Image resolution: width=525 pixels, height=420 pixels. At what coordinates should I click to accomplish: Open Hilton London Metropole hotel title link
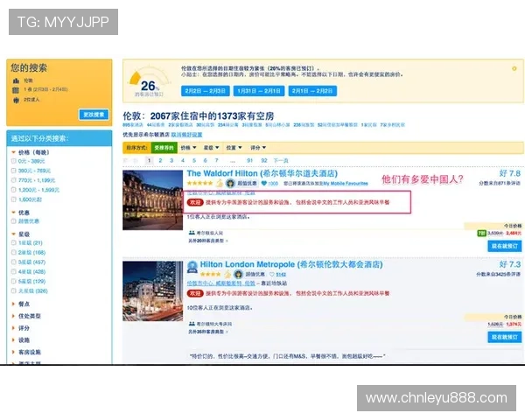[291, 264]
